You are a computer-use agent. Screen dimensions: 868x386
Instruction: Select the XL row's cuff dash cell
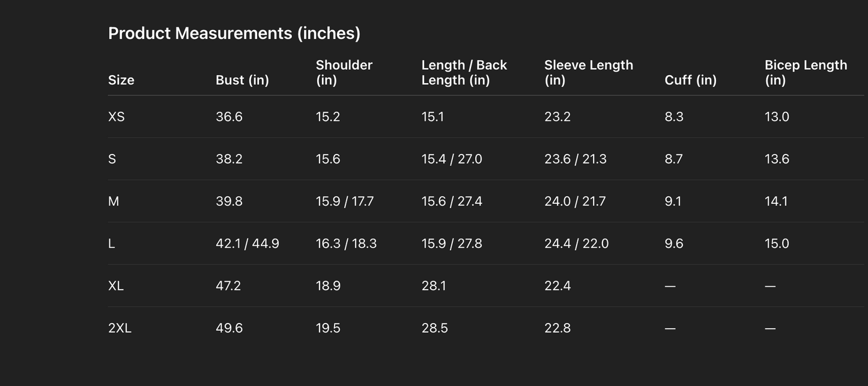click(x=670, y=286)
